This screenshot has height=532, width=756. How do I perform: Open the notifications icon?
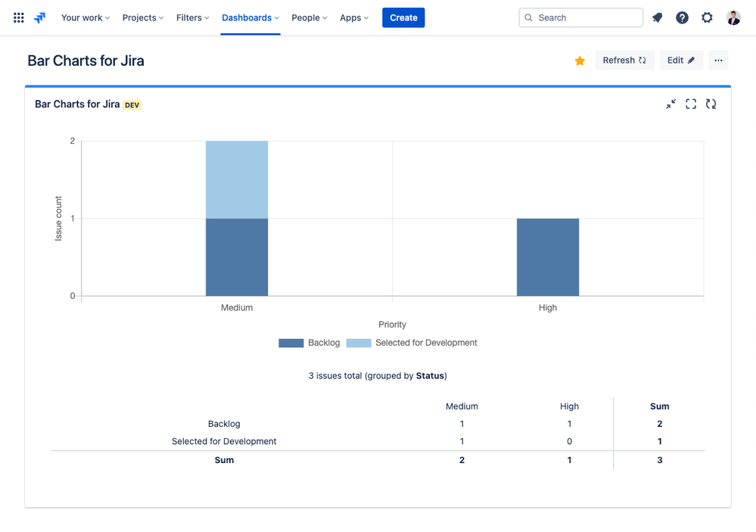point(657,18)
